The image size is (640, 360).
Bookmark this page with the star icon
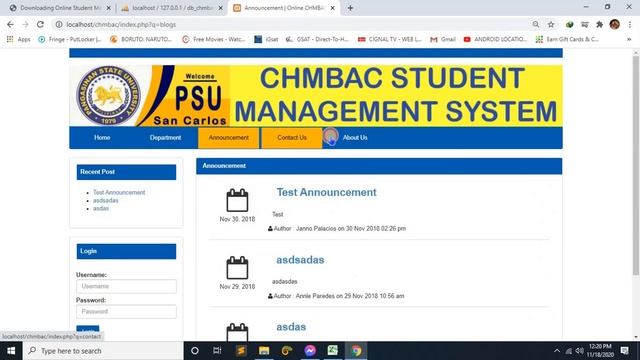point(551,24)
